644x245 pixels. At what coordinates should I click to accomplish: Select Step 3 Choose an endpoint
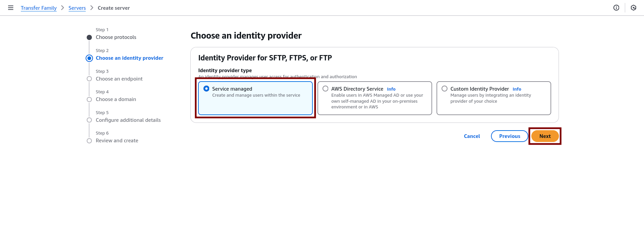click(x=119, y=79)
